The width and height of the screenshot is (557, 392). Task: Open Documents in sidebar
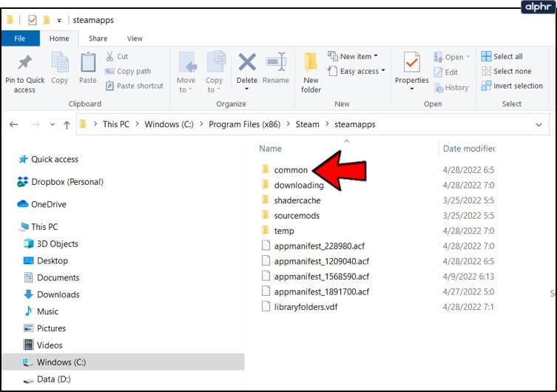(51, 277)
